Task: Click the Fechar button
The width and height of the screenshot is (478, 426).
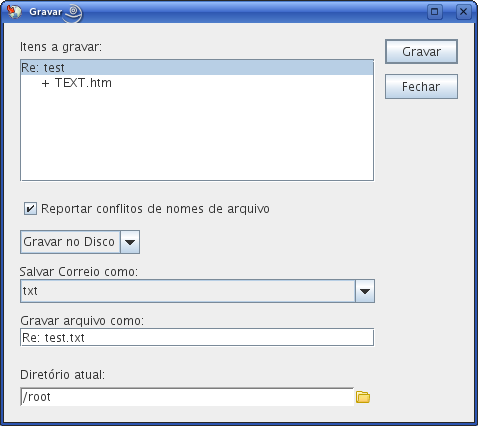Action: coord(421,87)
